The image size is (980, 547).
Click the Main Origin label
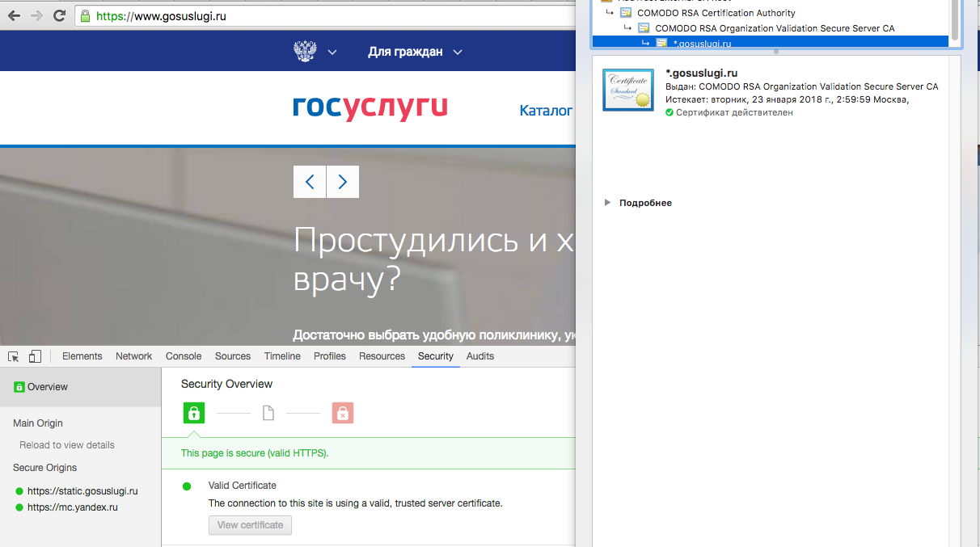(x=38, y=423)
